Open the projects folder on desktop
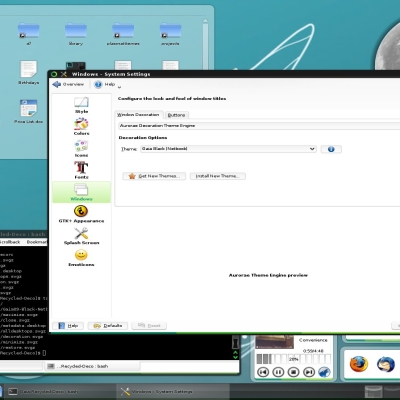 (170, 33)
